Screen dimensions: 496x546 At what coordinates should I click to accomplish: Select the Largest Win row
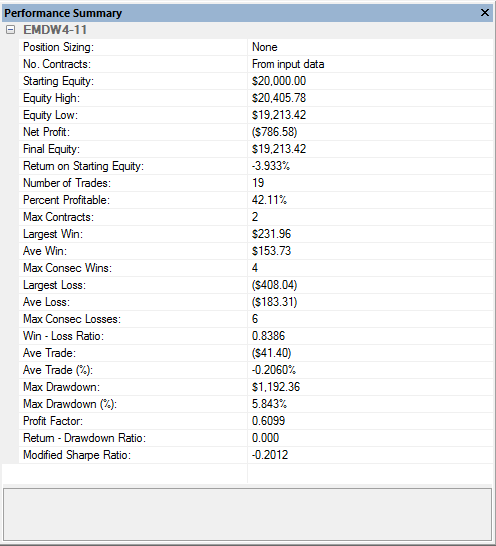coord(256,234)
